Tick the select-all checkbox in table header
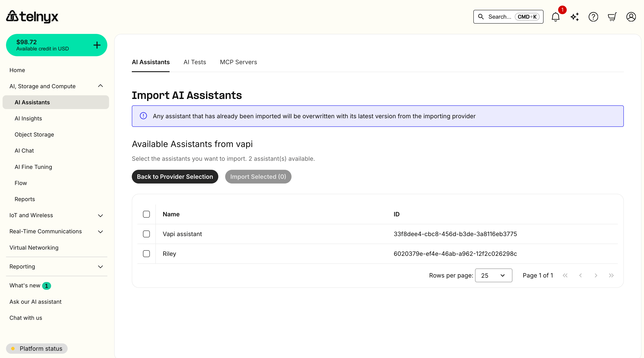This screenshot has width=644, height=358. 146,214
